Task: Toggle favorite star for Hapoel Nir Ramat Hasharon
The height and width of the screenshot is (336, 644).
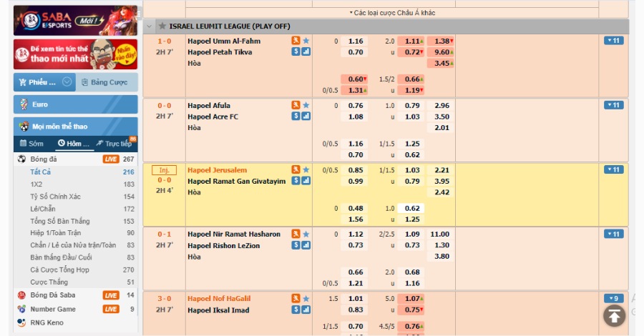Action: pos(306,234)
